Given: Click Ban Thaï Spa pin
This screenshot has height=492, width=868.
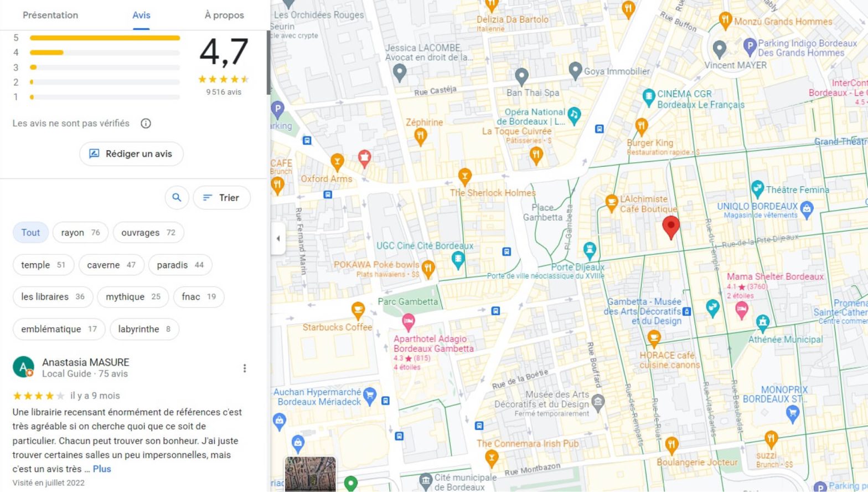Looking at the screenshot, I should (521, 76).
